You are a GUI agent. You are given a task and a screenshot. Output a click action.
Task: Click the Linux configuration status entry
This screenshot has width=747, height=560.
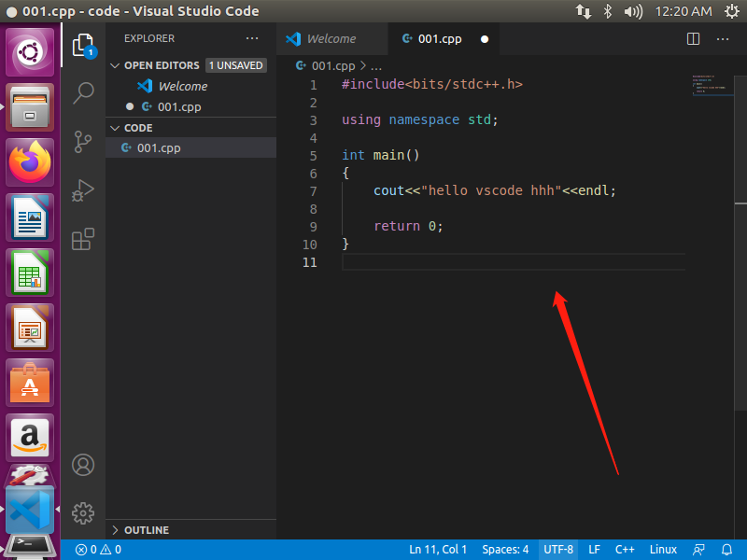pyautogui.click(x=663, y=550)
